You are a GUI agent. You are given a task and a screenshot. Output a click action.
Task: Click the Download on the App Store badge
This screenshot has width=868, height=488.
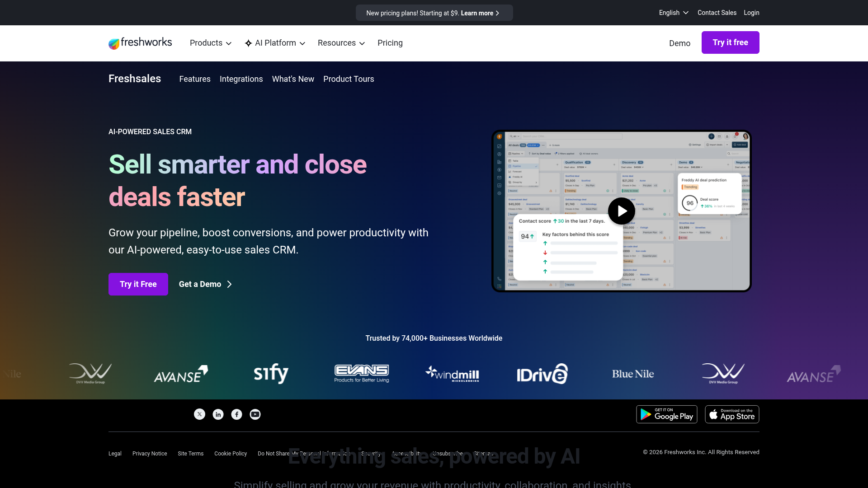pos(732,414)
